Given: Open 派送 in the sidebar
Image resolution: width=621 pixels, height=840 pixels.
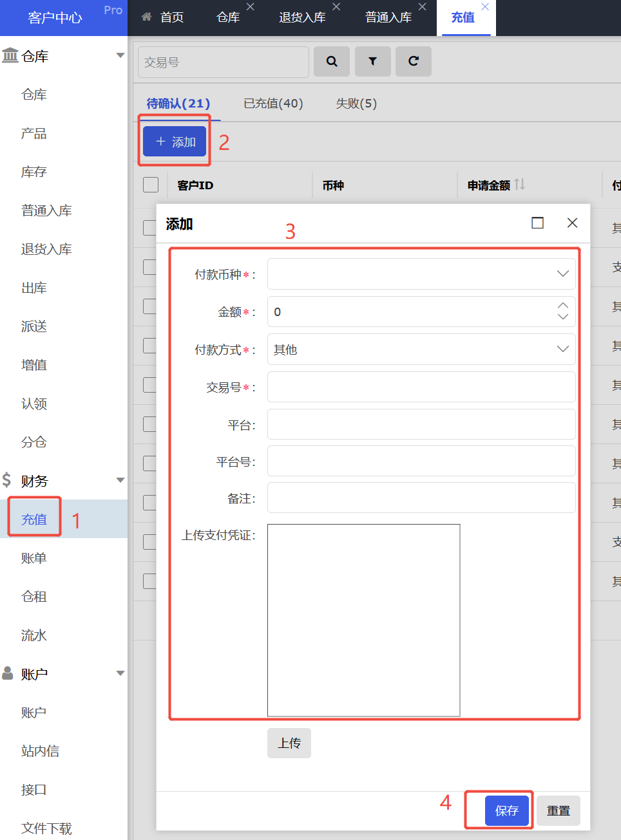Looking at the screenshot, I should (x=34, y=326).
